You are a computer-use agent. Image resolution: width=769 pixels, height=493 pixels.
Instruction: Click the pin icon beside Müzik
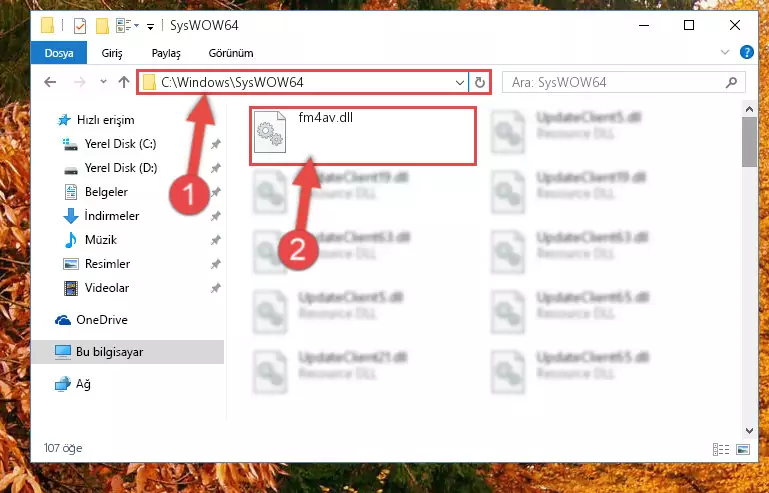pyautogui.click(x=215, y=240)
